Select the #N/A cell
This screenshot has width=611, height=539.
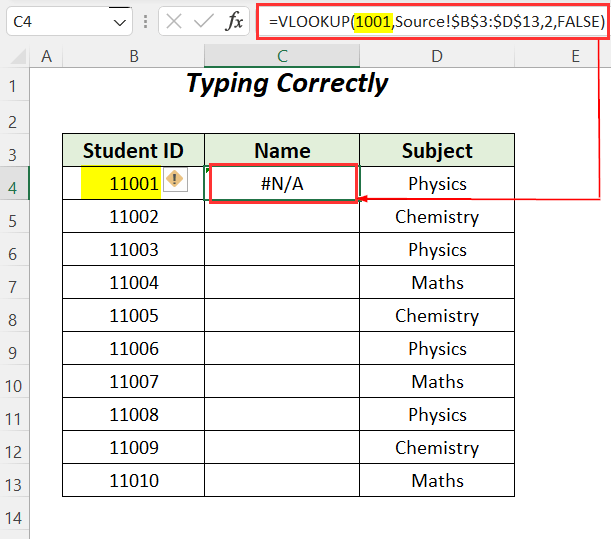(x=282, y=183)
